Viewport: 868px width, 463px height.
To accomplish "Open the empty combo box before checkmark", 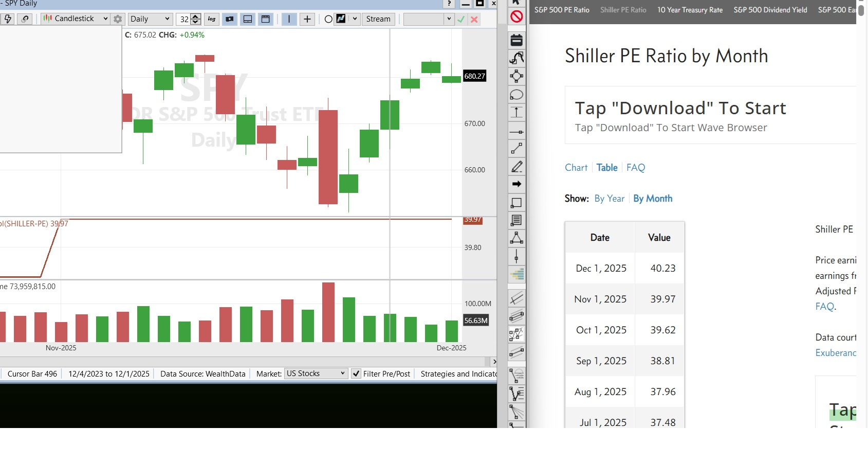I will tap(428, 19).
